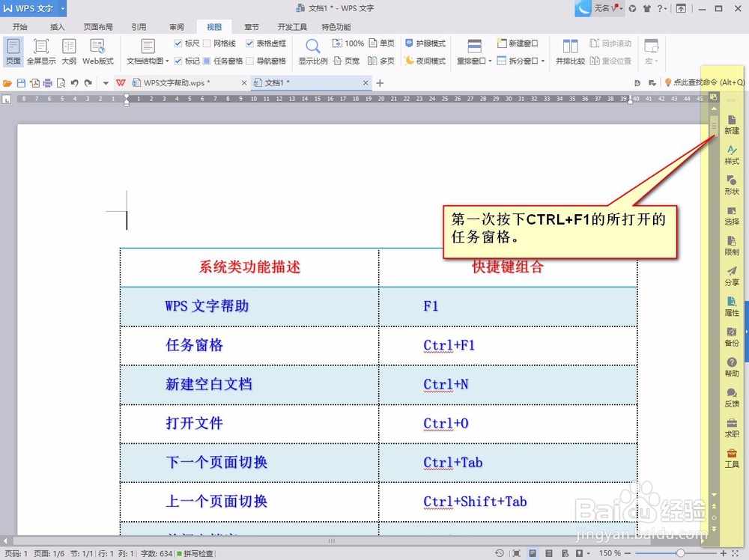Click the vertical scrollbar thumb
The height and width of the screenshot is (560, 749).
pos(714,126)
